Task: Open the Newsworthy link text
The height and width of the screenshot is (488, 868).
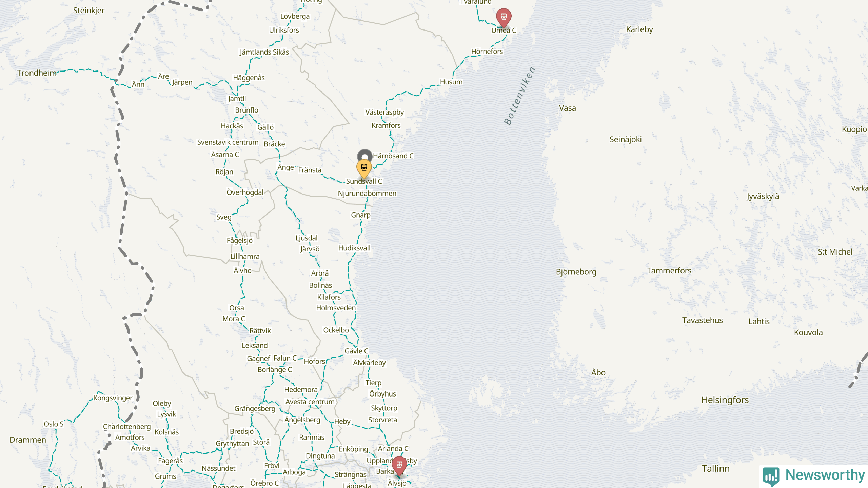Action: click(x=825, y=475)
